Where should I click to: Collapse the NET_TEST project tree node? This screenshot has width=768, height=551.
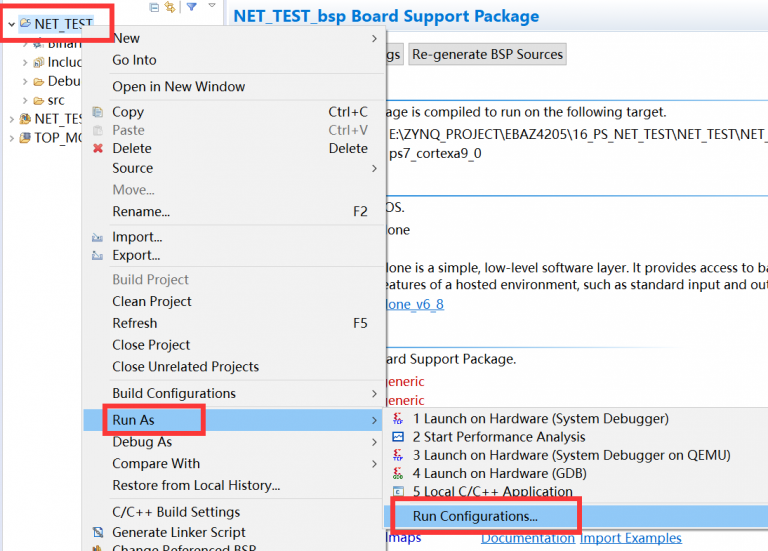click(10, 23)
